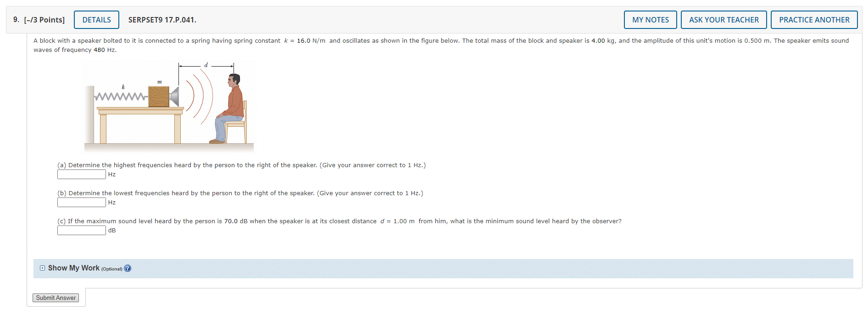The height and width of the screenshot is (310, 868).
Task: Click the question number 9 label
Action: 16,20
